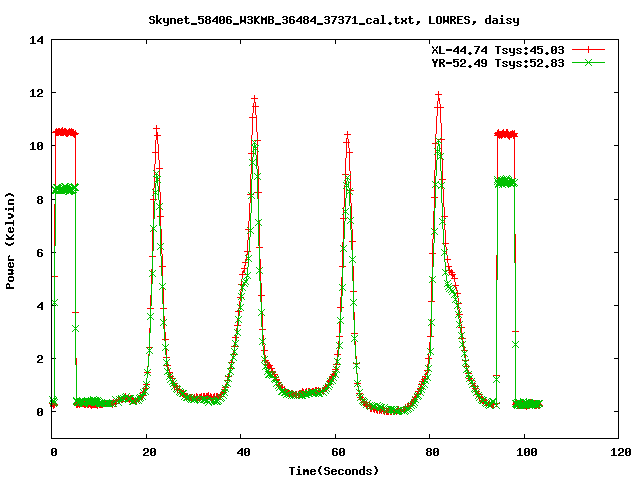
Task: Click the green calibration plateau near 96 seconds
Action: coord(506,182)
